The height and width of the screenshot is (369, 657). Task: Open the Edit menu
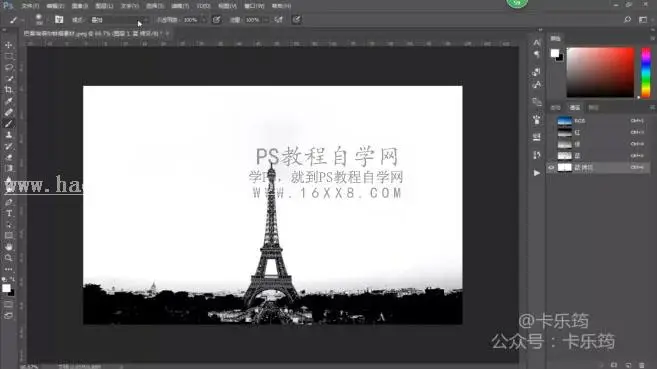(55, 6)
